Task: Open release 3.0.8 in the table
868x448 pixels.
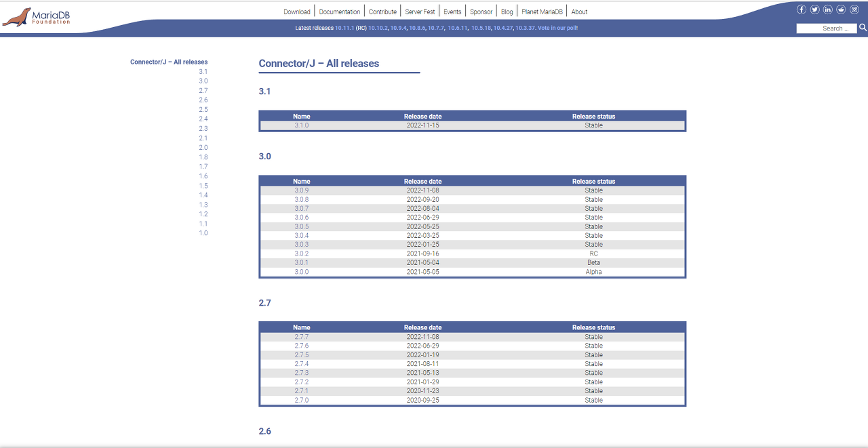Action: coord(301,199)
